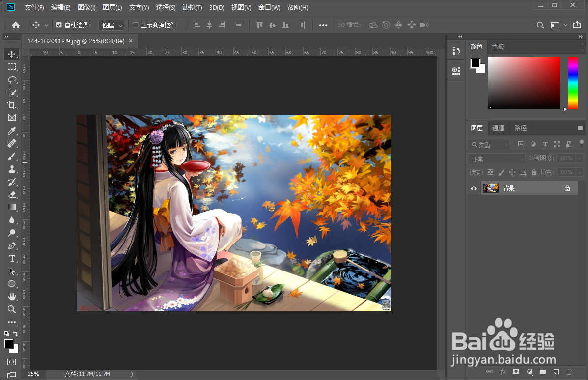Select the History Brush tool

coord(12,182)
